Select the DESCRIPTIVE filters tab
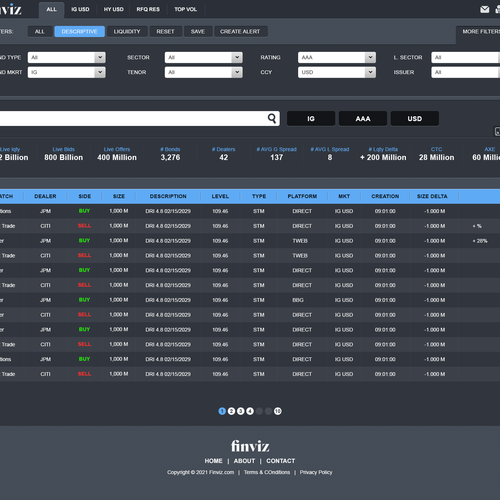500x500 pixels. coord(79,32)
